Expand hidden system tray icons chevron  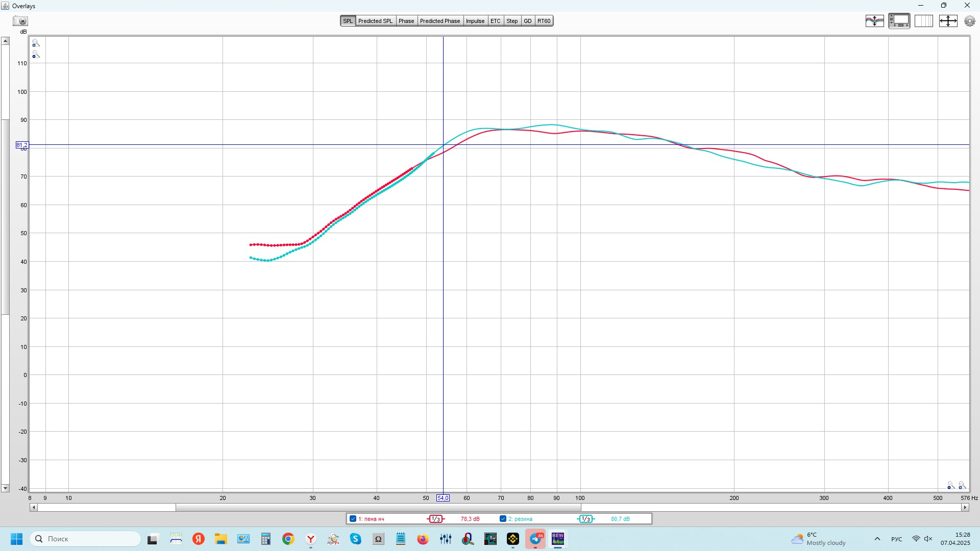coord(877,539)
